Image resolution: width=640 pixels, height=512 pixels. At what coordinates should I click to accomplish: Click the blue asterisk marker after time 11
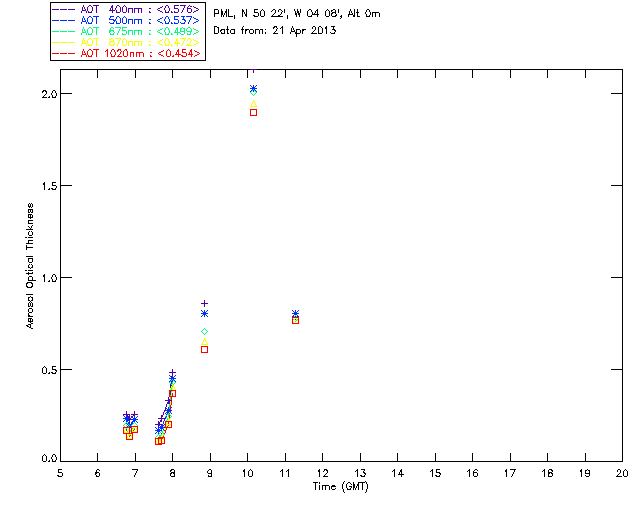coord(296,313)
